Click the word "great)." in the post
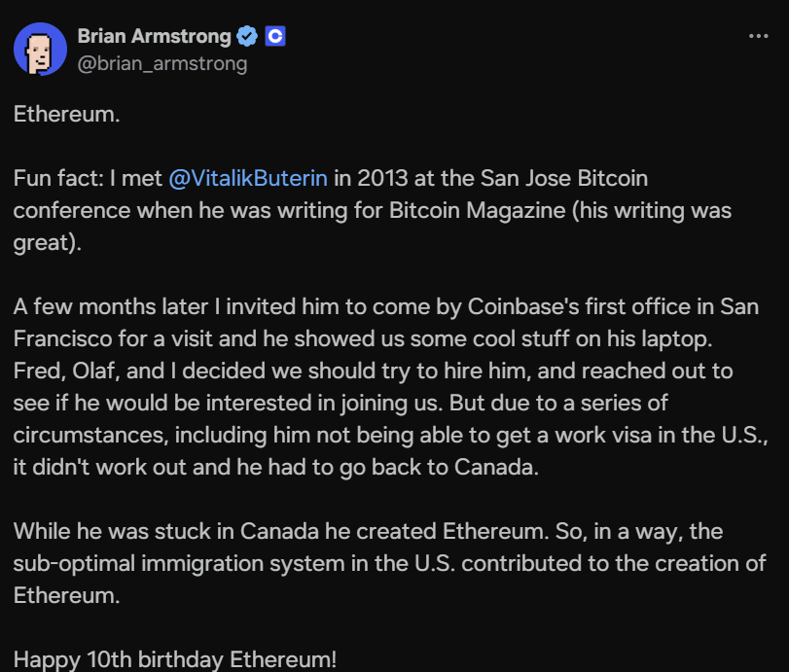 click(47, 242)
